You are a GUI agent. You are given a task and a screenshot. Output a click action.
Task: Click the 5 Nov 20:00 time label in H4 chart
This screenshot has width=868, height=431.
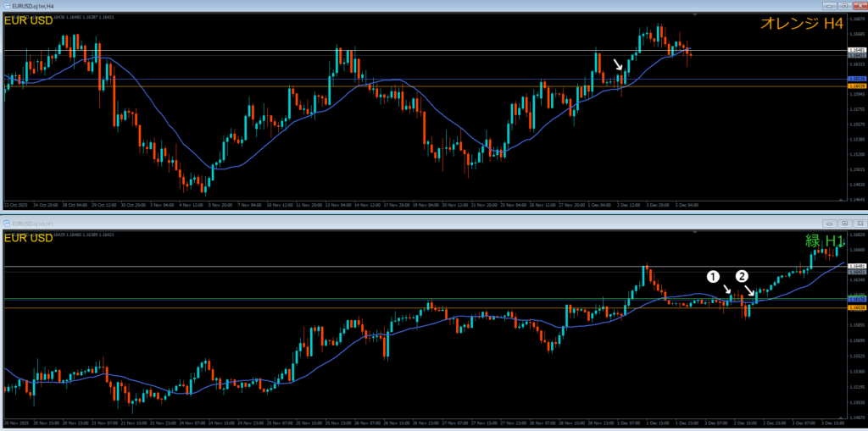pos(220,205)
